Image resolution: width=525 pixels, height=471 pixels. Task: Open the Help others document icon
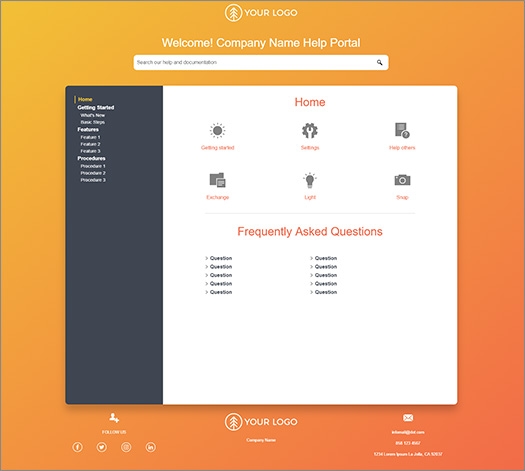pyautogui.click(x=402, y=130)
